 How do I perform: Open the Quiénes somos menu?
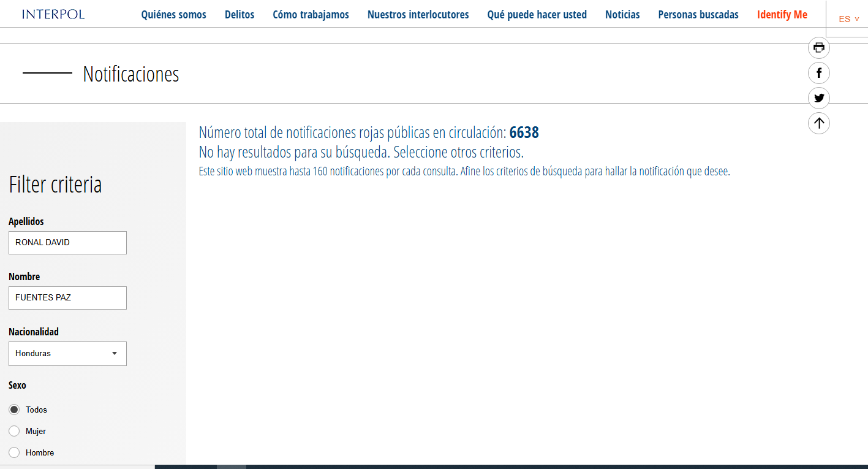173,15
